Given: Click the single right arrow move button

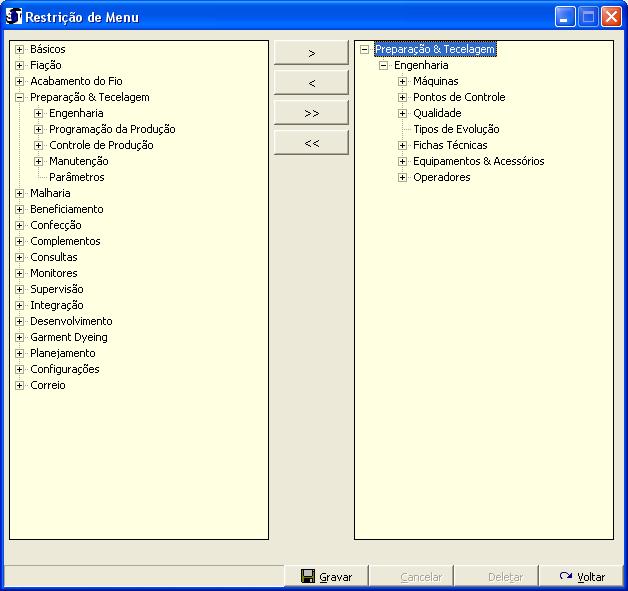Looking at the screenshot, I should [311, 53].
